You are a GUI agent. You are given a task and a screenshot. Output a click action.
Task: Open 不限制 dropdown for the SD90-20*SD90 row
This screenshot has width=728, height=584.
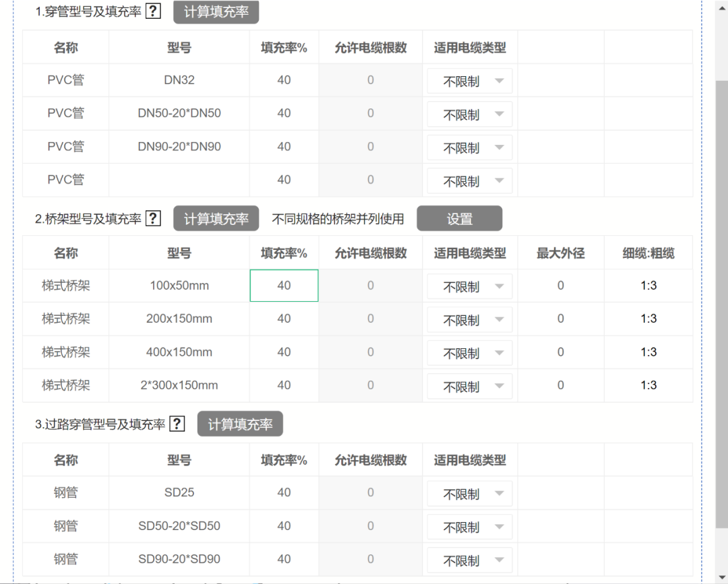469,560
